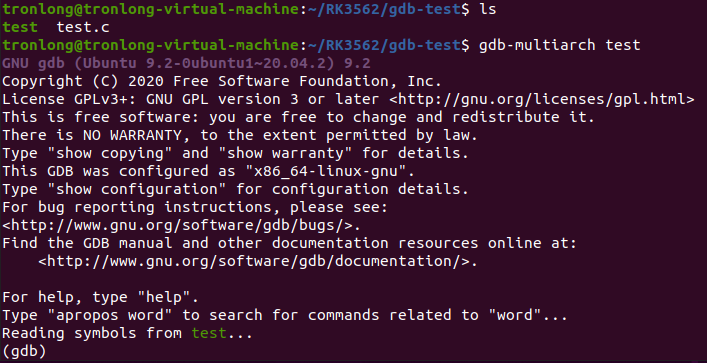Click the 'Copyright (C) 2020 Free Software Foundation' line

point(222,81)
